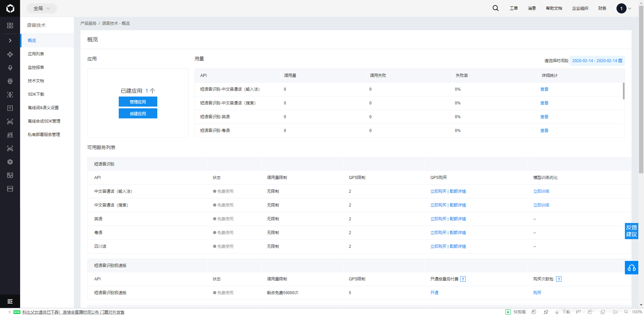Open the headset customer support icon
This screenshot has width=644, height=316.
coord(631,268)
